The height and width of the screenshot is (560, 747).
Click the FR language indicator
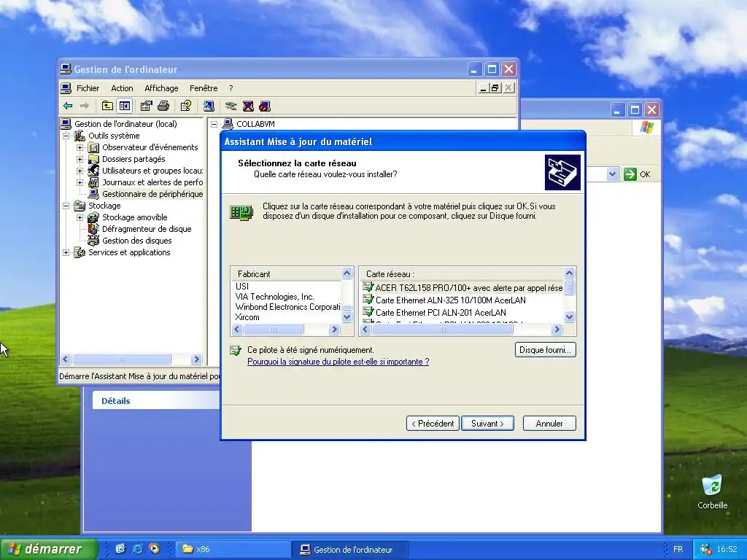pyautogui.click(x=678, y=550)
